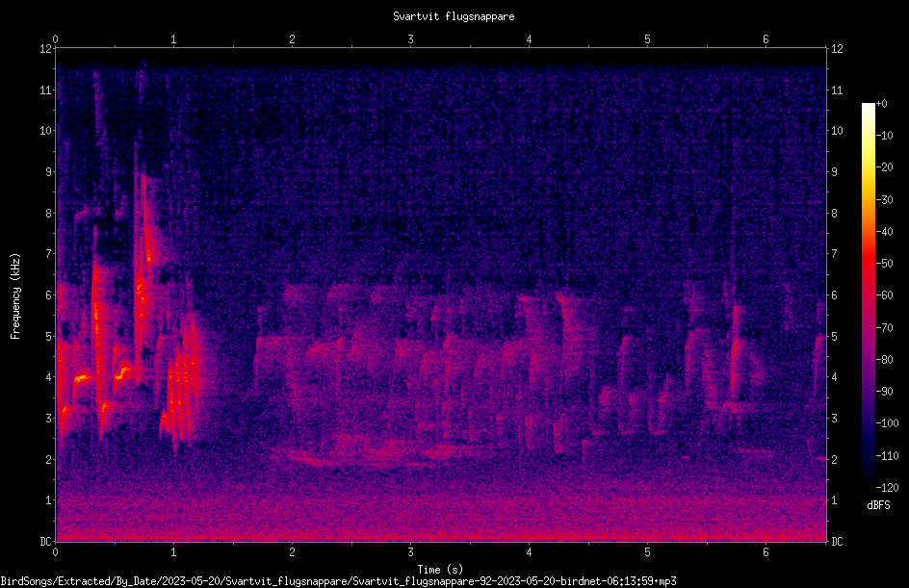The width and height of the screenshot is (909, 588).
Task: Click the 1 second mark on the bottom time axis
Action: coord(173,552)
